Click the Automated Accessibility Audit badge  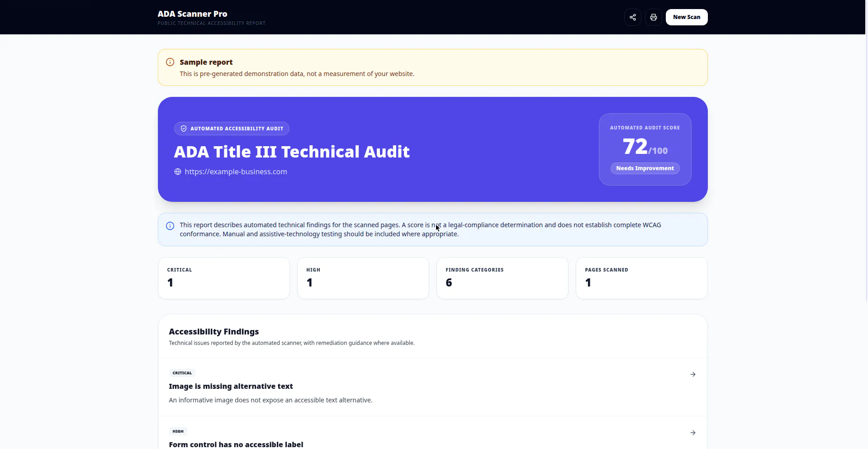pos(232,129)
